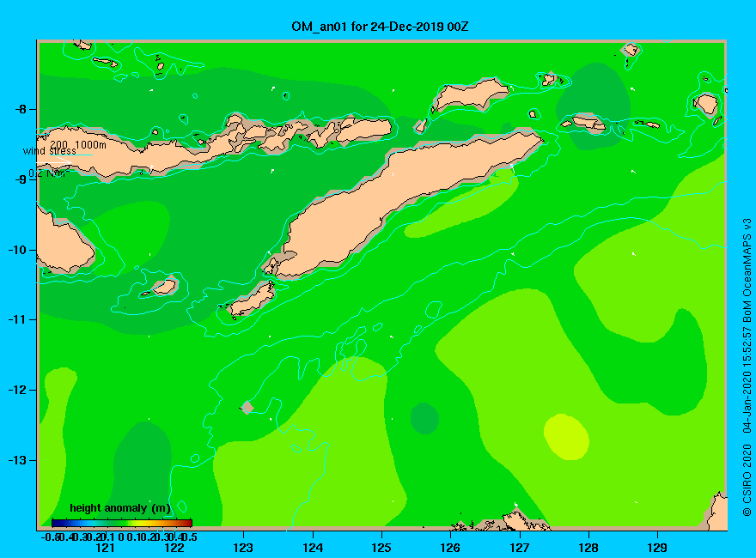The image size is (756, 558).
Task: Click longitude label 122 on the horizontal axis
Action: pos(174,548)
